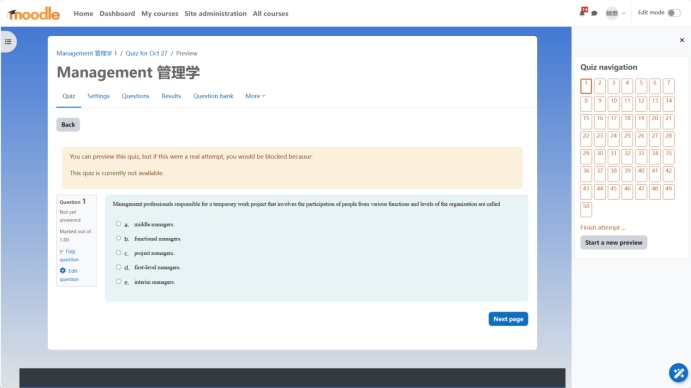Jump to question 46 in navigation
The image size is (691, 388).
[x=627, y=192]
